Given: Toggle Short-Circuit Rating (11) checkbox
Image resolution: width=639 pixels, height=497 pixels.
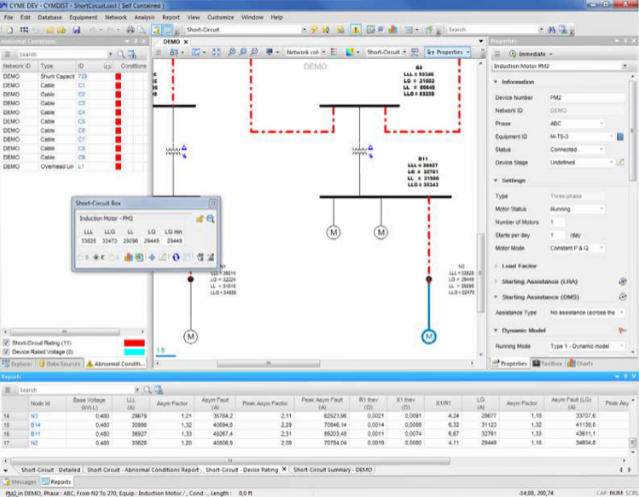Looking at the screenshot, I should point(6,343).
